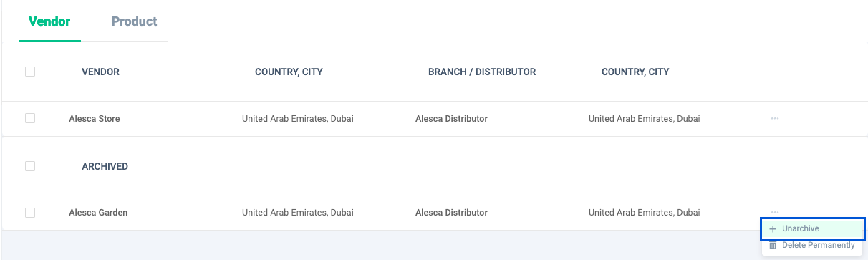Toggle the ARCHIVED section checkbox

(30, 166)
